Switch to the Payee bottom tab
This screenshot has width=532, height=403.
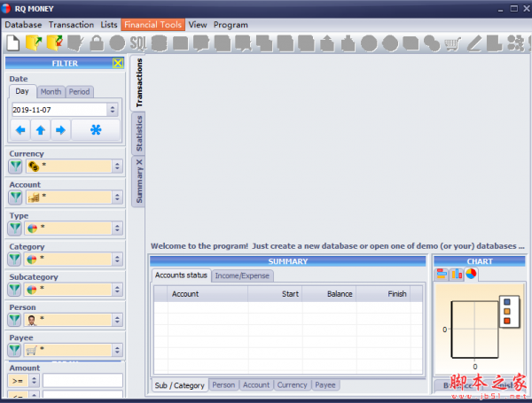click(325, 385)
